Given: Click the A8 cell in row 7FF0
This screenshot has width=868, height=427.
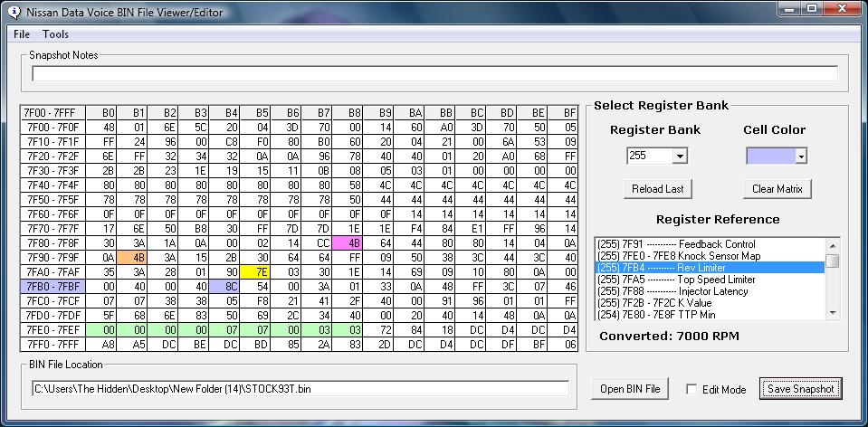Looking at the screenshot, I should pos(101,346).
